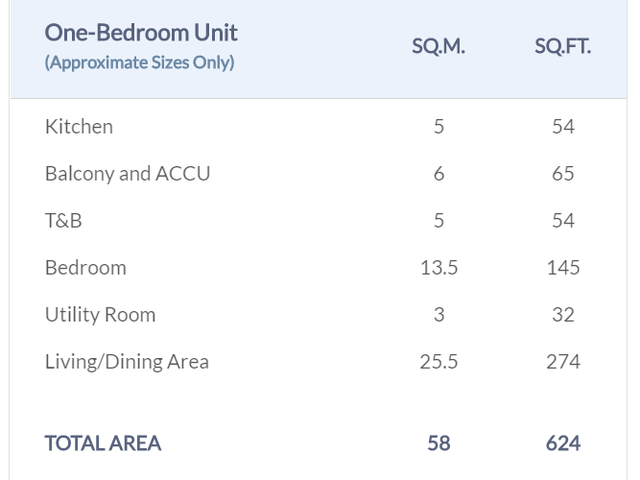This screenshot has width=640, height=480.
Task: Click Living/Dining square meter value 25.5
Action: (439, 362)
